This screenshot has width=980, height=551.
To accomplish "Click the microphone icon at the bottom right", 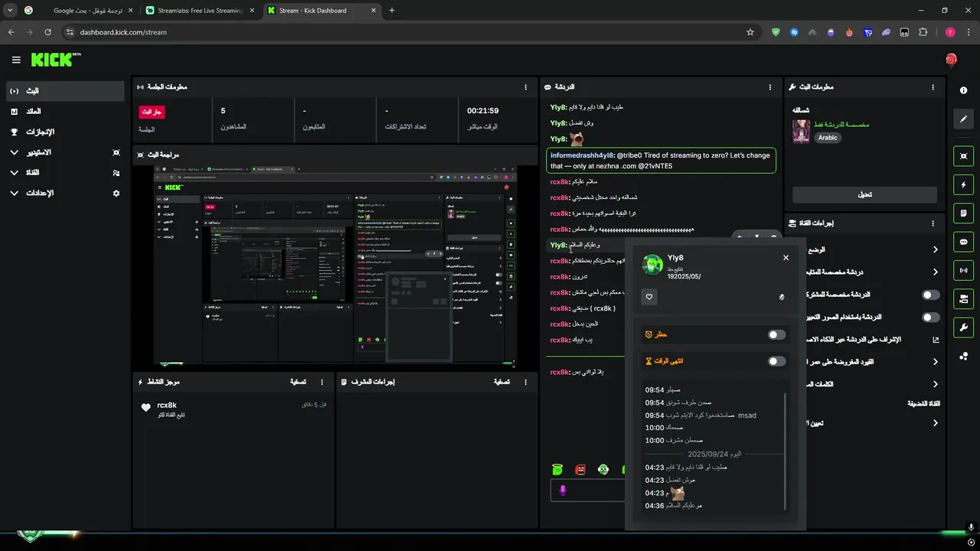I will 971,527.
